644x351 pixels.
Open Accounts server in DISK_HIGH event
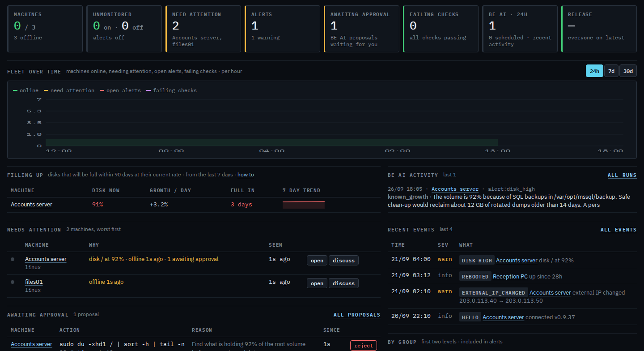point(517,260)
